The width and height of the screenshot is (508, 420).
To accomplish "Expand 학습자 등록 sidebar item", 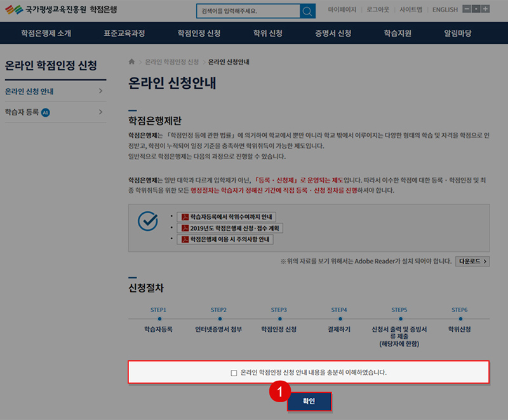I will tap(55, 112).
